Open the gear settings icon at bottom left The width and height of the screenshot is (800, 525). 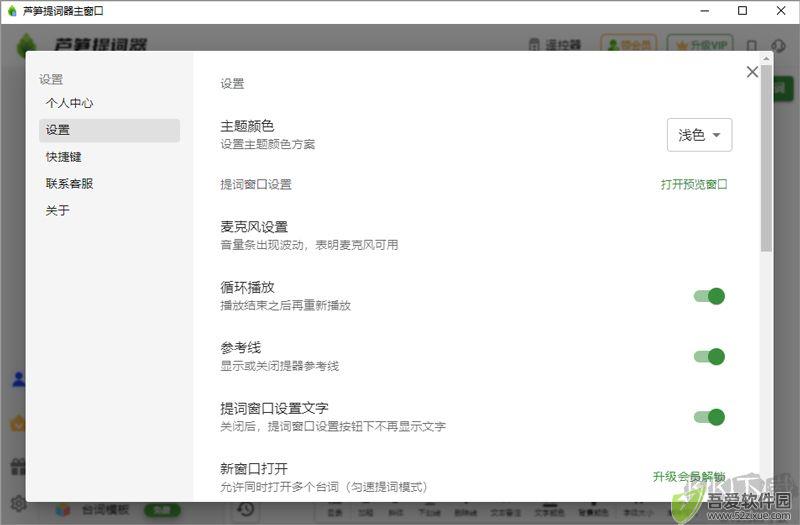click(x=18, y=503)
